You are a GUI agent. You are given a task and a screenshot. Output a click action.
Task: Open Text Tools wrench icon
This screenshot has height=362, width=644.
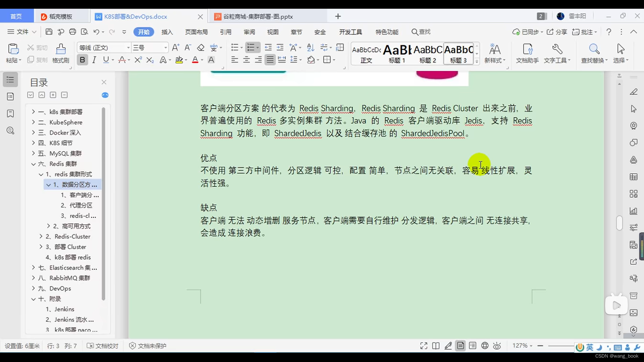[x=557, y=49]
